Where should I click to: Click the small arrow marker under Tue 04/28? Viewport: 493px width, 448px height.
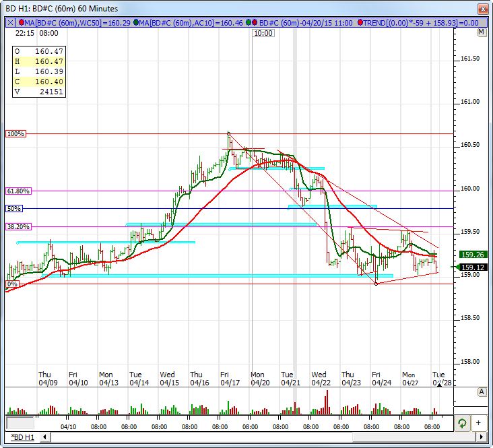440,385
